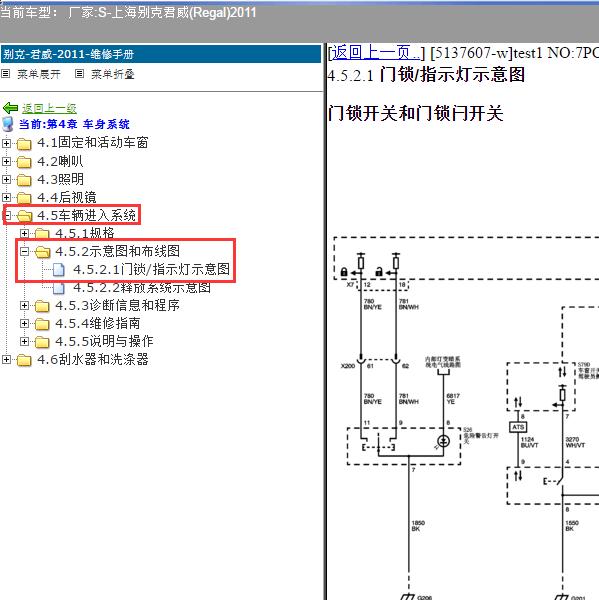
Task: Click folder icon of 4.5.4维修指南
Action: [x=42, y=324]
